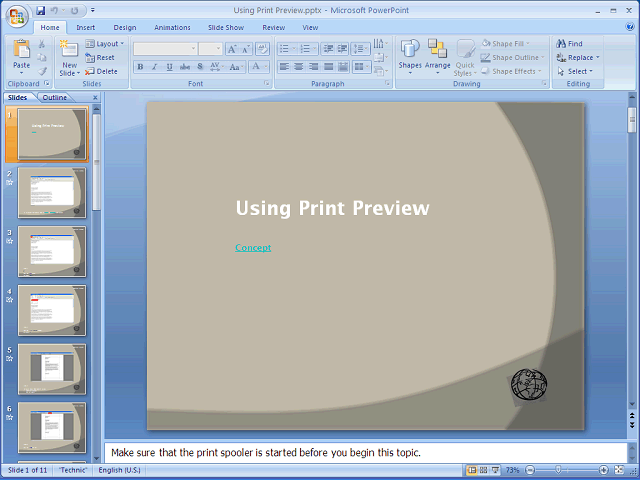Open the Bullets list dropdown

coord(287,49)
